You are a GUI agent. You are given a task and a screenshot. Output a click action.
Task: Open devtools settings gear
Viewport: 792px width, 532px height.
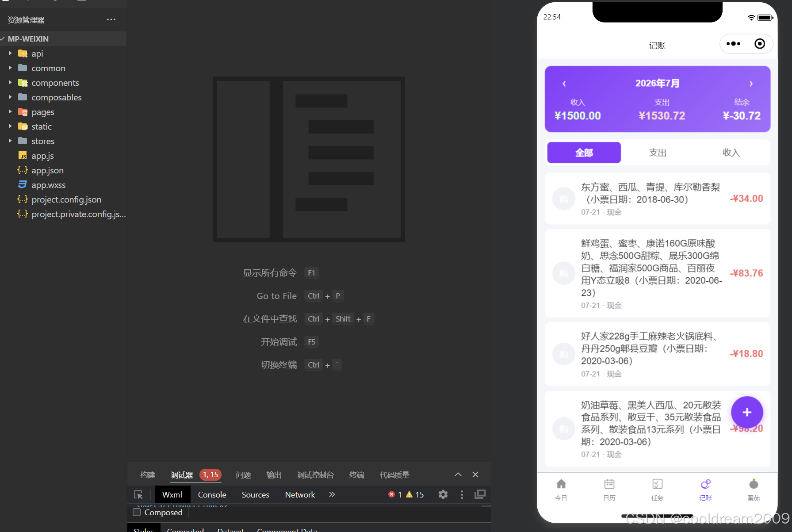(x=443, y=494)
